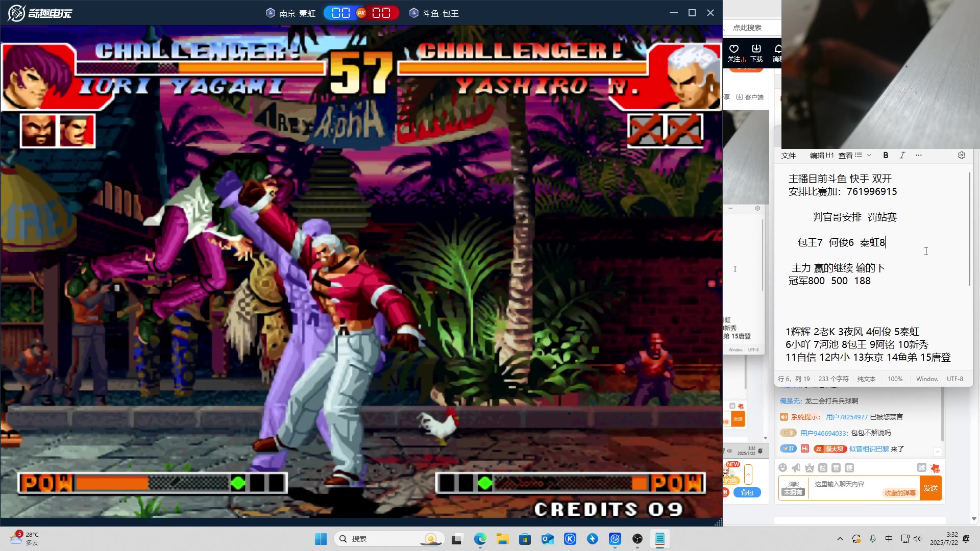Click the 下载 download icon

coord(756,53)
